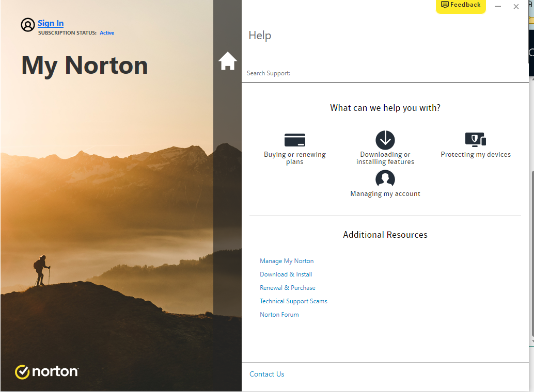Select the credit card icon for buying plans
The width and height of the screenshot is (534, 392).
(294, 140)
